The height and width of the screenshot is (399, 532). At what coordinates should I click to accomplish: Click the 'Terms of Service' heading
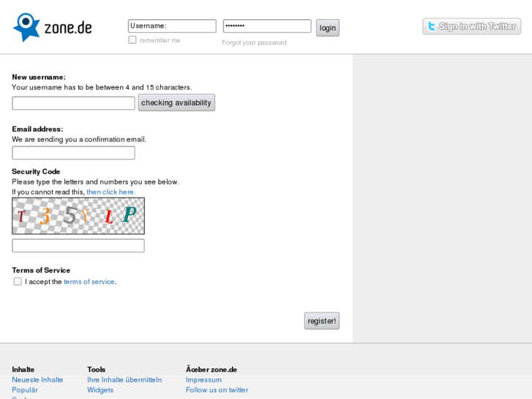pos(41,270)
